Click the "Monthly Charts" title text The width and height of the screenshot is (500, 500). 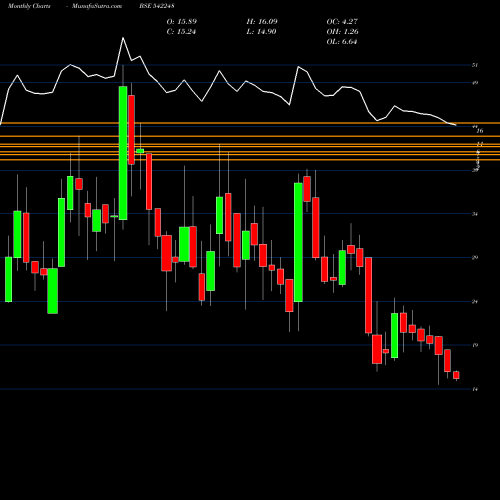pos(29,6)
